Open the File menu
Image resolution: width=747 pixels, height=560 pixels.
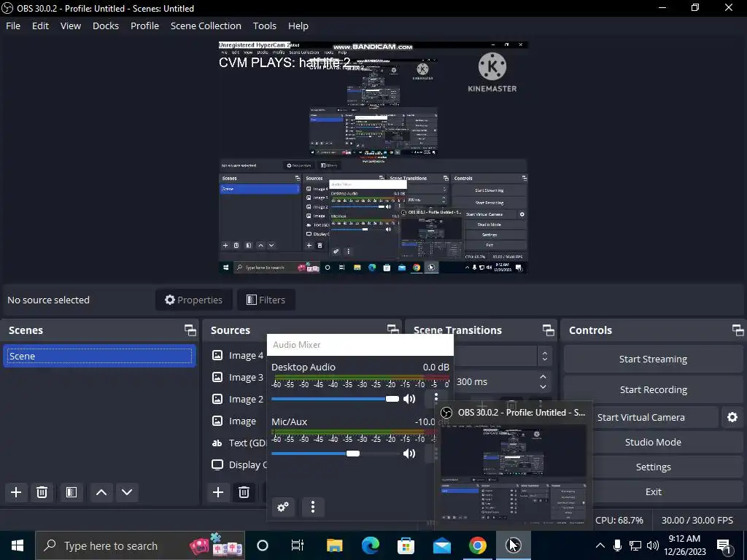click(13, 26)
